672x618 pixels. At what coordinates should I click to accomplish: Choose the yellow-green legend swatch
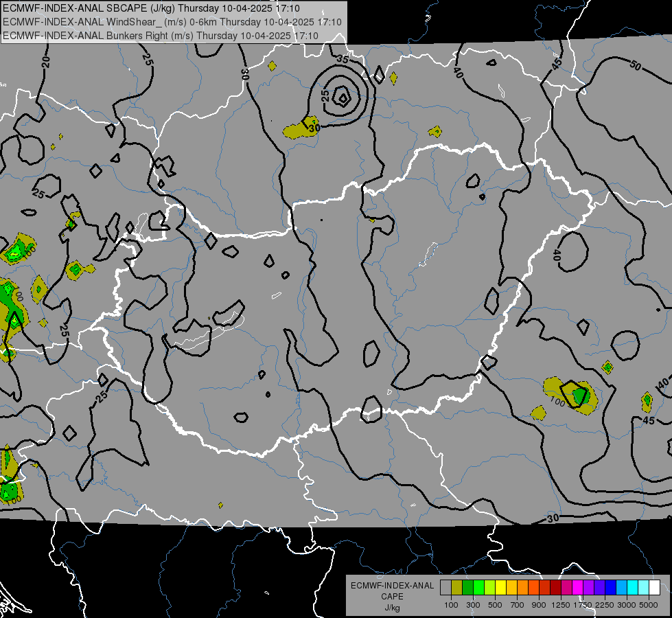point(489,588)
